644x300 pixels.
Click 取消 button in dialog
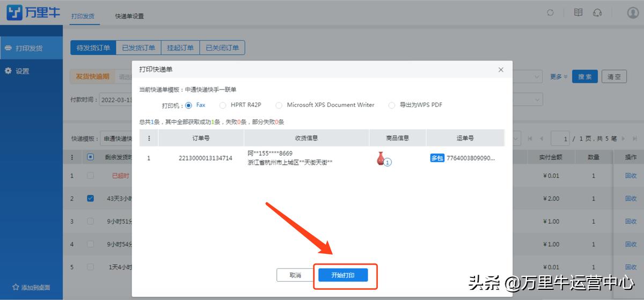295,275
